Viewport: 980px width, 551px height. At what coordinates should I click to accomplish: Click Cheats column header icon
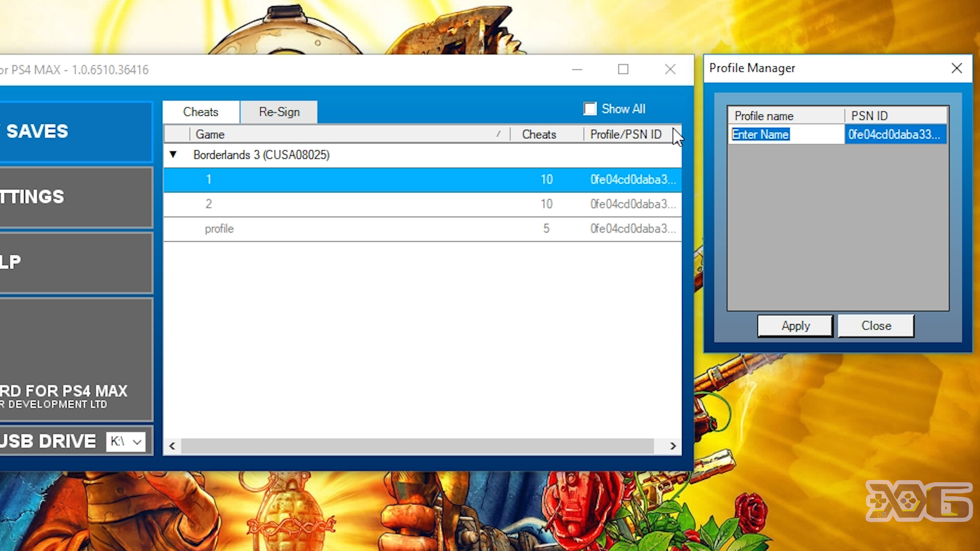click(x=538, y=134)
